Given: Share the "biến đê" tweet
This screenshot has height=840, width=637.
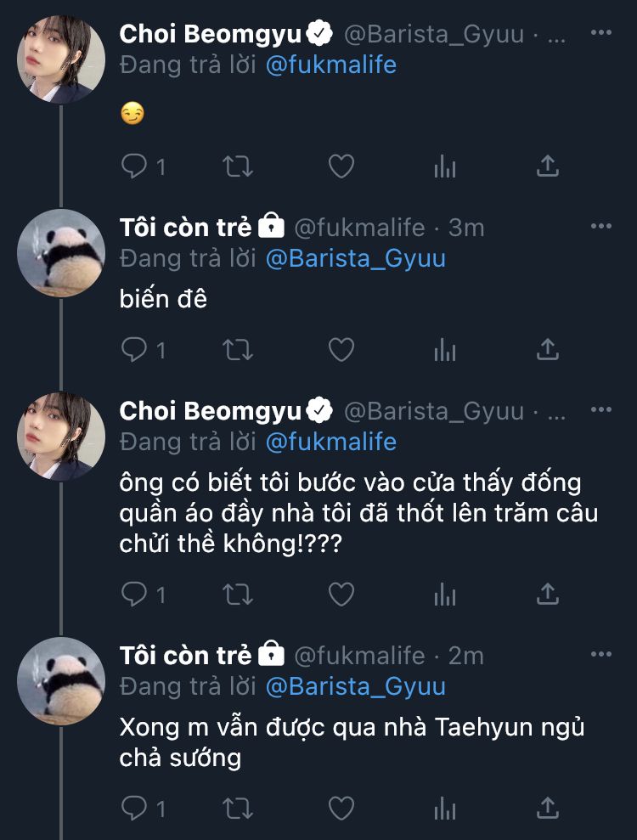Looking at the screenshot, I should tap(548, 349).
